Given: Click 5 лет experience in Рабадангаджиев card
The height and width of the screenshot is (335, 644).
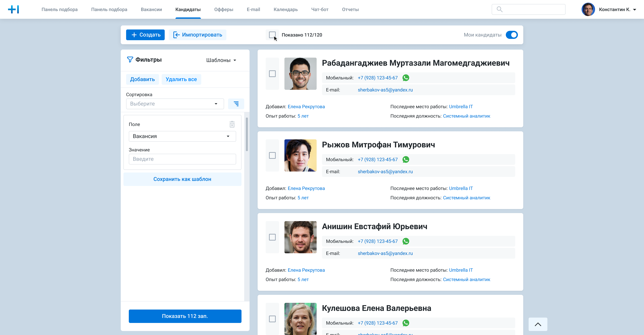Looking at the screenshot, I should click(303, 116).
